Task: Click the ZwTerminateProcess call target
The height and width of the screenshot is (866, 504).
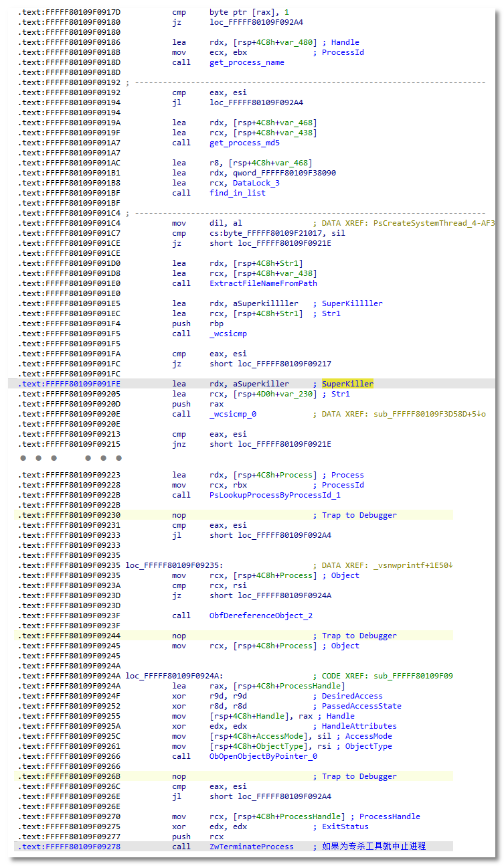Action: pos(251,847)
